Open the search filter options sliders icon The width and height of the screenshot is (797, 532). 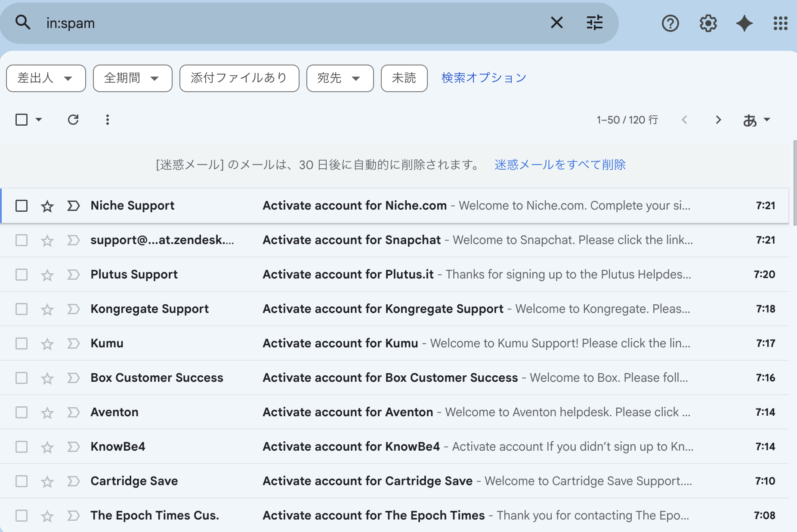[594, 22]
